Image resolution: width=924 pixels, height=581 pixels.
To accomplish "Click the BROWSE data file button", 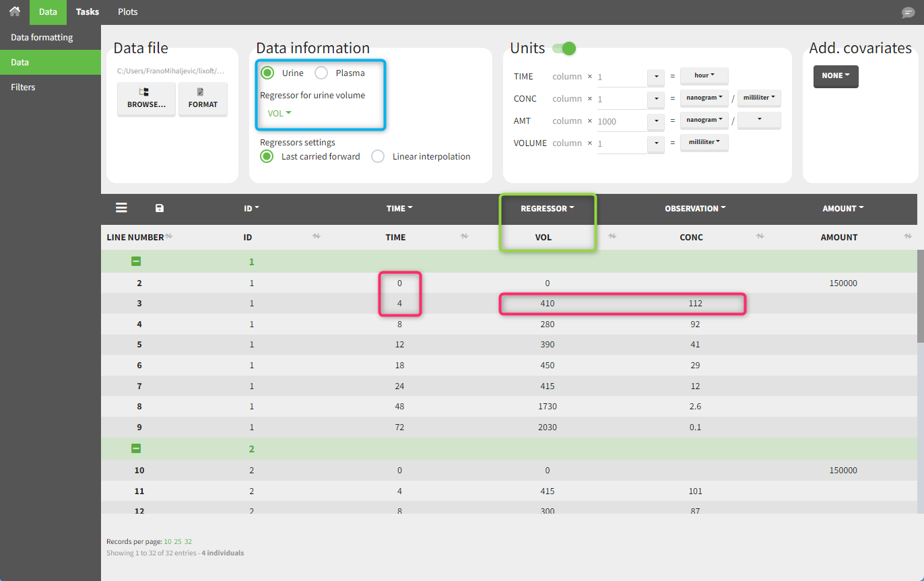I will (x=146, y=99).
